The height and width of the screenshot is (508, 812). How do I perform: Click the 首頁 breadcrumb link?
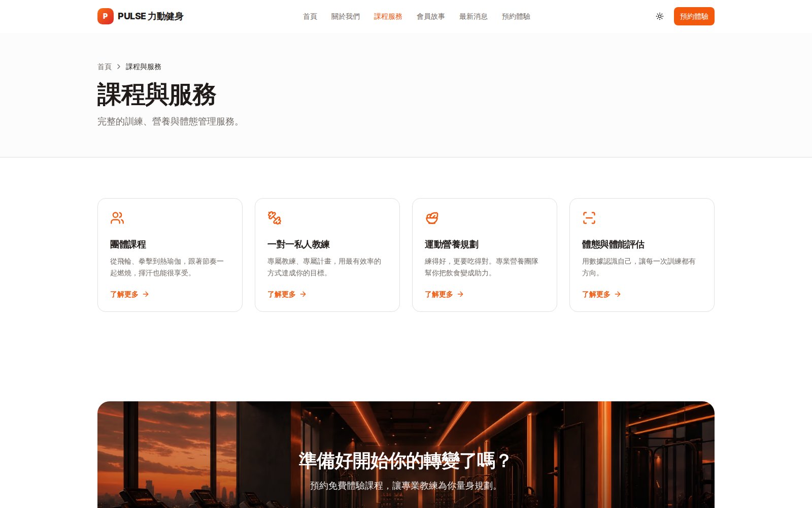coord(105,67)
